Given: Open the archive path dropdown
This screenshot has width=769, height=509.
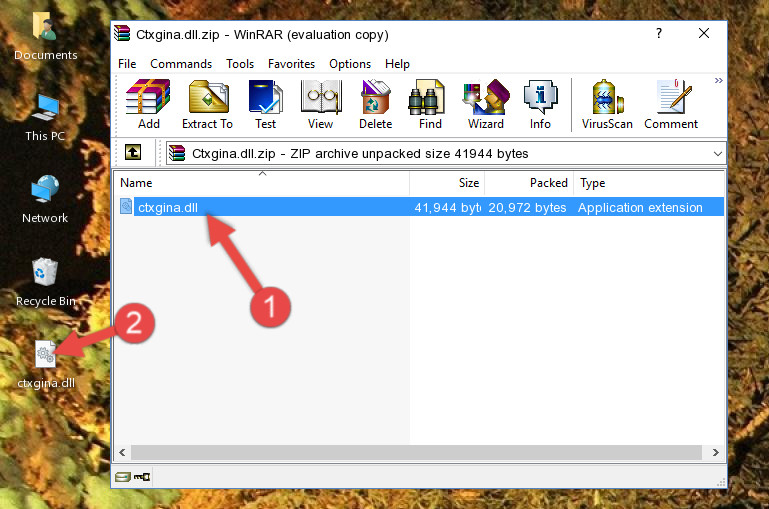Looking at the screenshot, I should (x=718, y=154).
